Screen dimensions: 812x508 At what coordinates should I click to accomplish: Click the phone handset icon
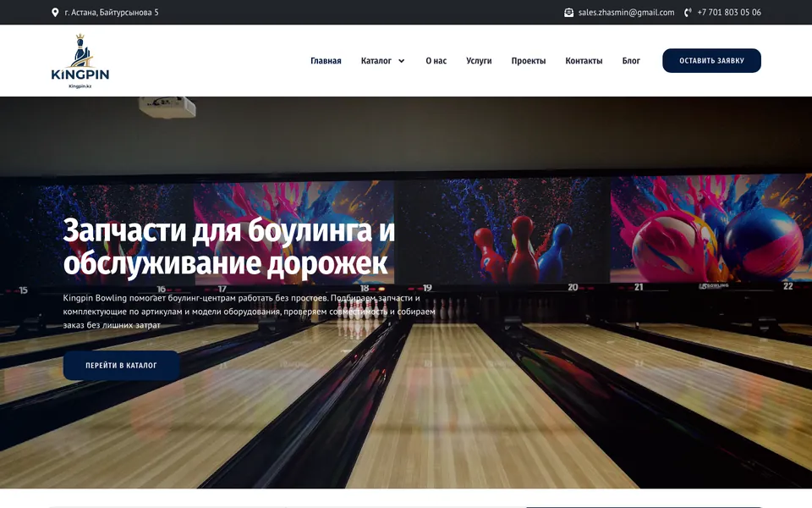pos(688,13)
